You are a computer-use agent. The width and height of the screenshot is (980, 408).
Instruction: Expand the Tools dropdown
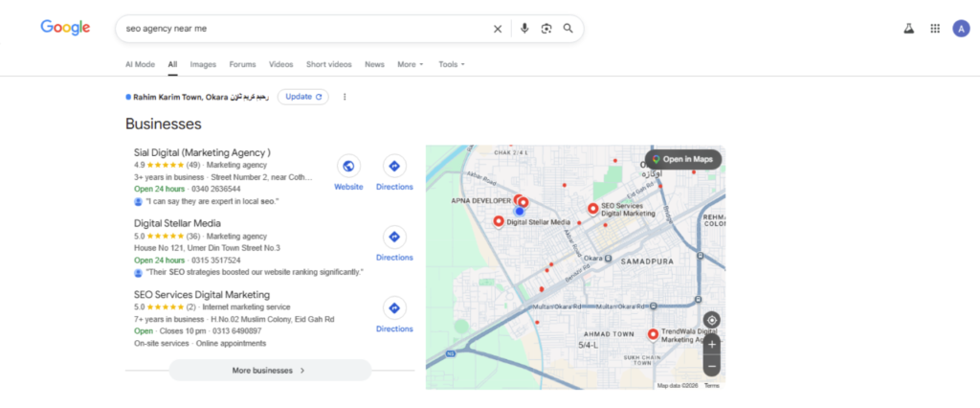(452, 64)
